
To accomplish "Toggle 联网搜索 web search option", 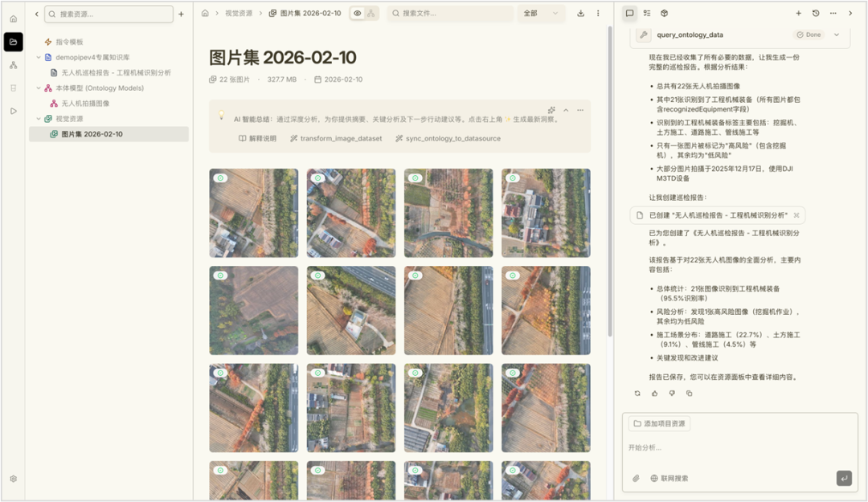I will pos(669,479).
